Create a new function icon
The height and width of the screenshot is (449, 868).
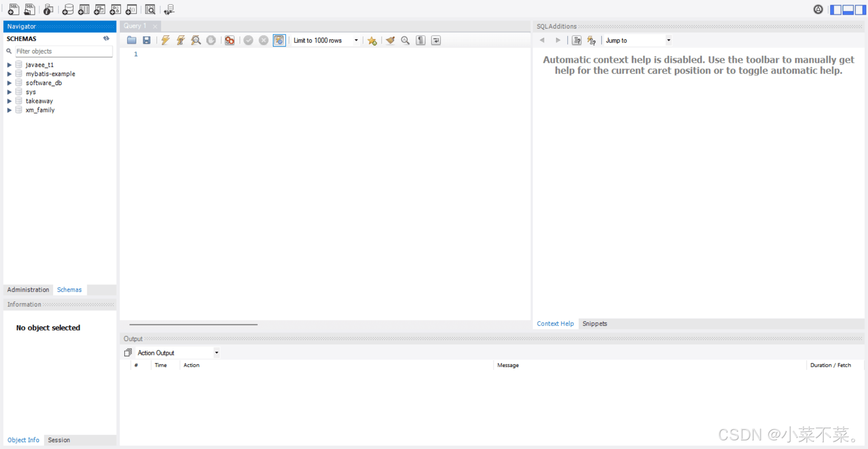(131, 9)
